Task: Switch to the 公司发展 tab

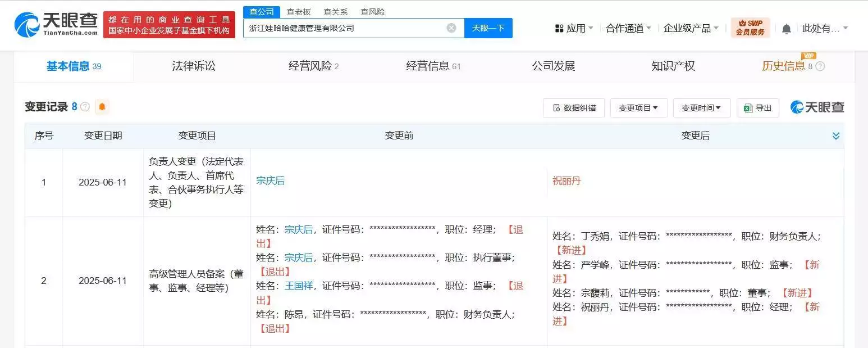Action: point(554,66)
